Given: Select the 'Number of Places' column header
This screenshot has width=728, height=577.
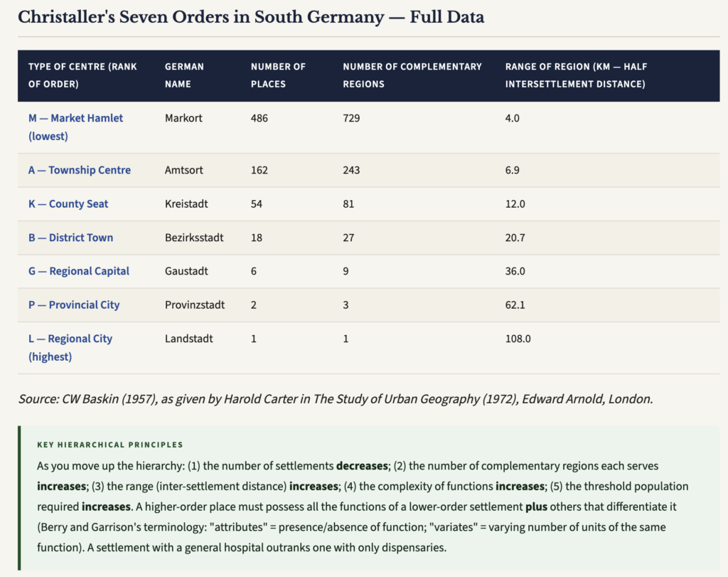Looking at the screenshot, I should [278, 75].
